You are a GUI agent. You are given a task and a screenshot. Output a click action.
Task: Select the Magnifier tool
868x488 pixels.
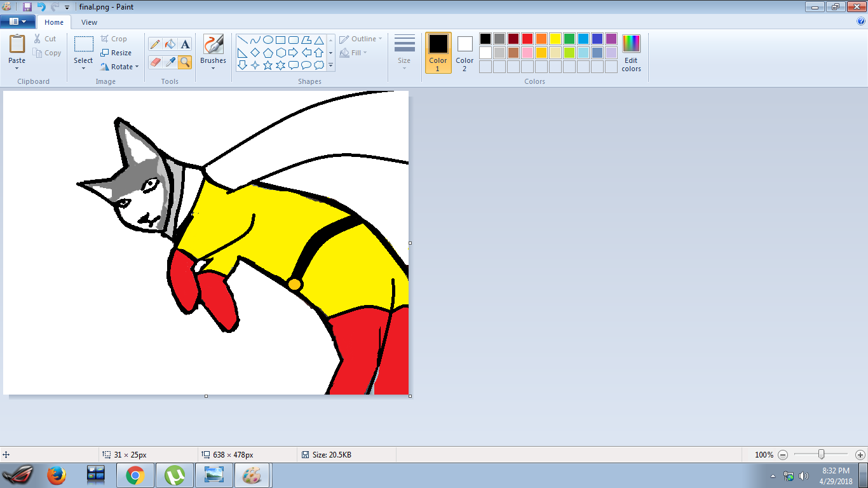pyautogui.click(x=185, y=62)
